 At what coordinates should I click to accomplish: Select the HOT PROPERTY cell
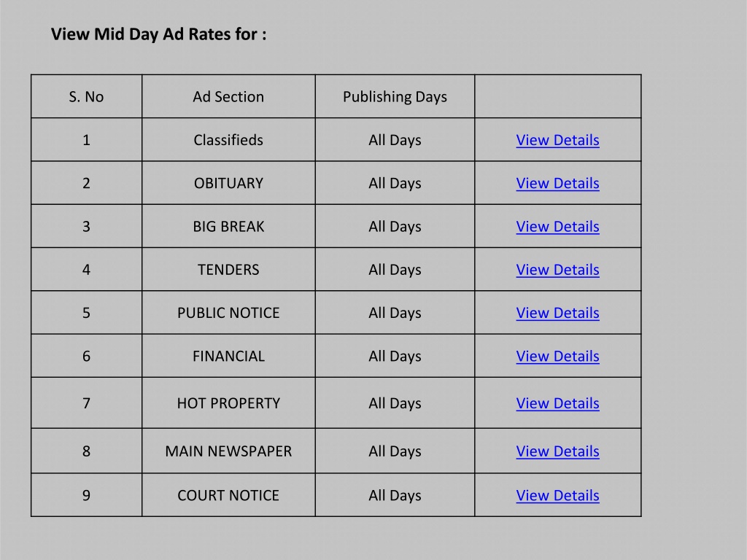pyautogui.click(x=228, y=403)
